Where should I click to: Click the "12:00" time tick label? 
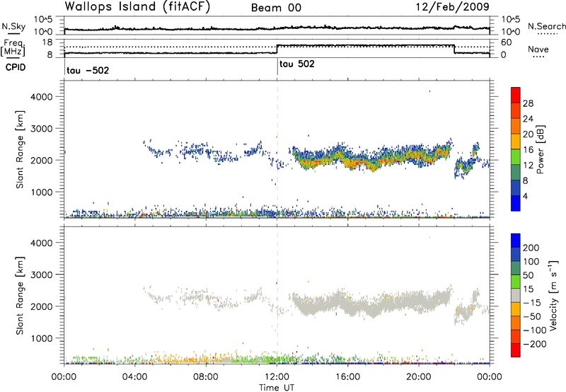pos(277,377)
